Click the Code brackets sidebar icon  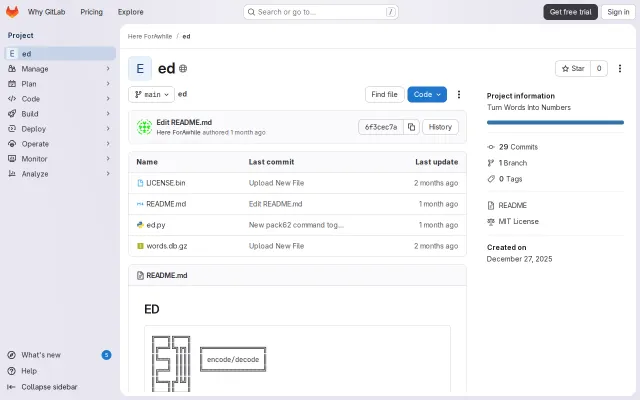[x=12, y=99]
